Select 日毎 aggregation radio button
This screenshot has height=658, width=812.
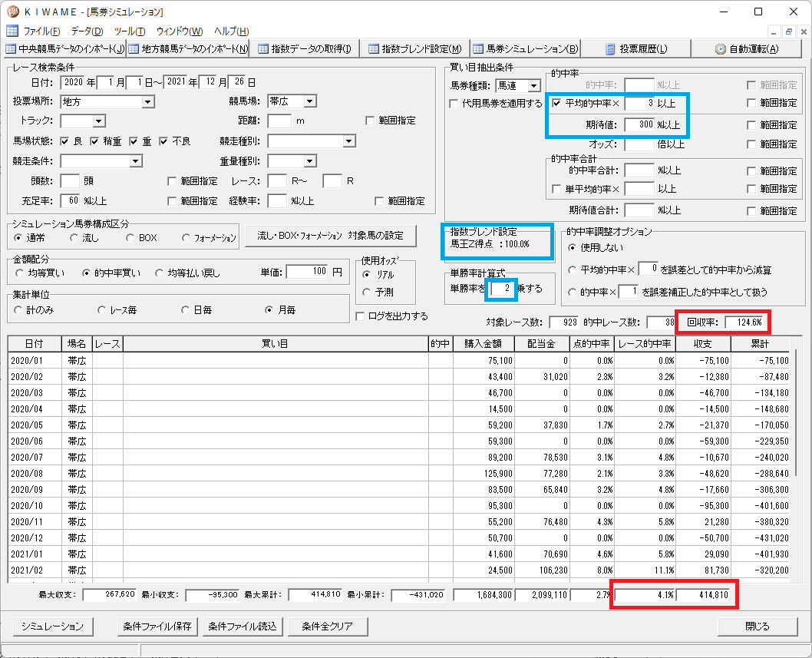coord(185,310)
